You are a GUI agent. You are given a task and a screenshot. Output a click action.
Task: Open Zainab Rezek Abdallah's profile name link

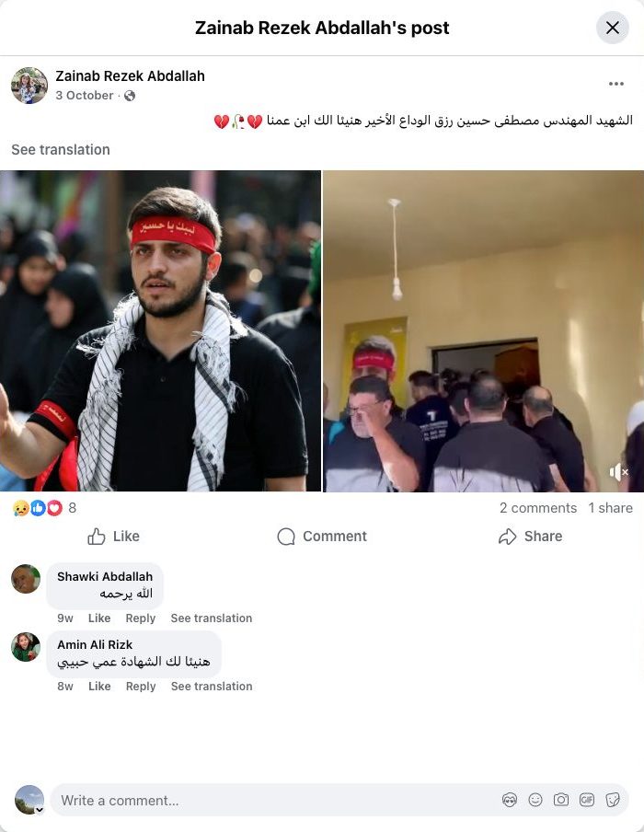[130, 75]
